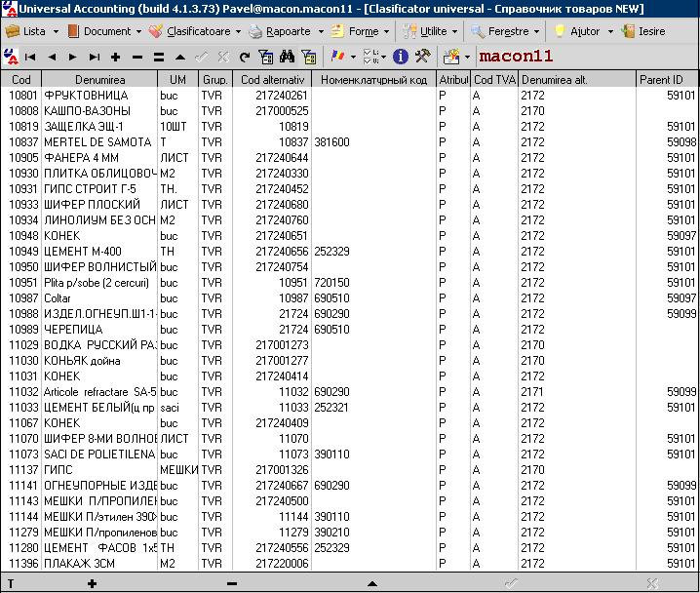Click the Iesire exit item
Image resolution: width=700 pixels, height=593 pixels.
pyautogui.click(x=643, y=31)
